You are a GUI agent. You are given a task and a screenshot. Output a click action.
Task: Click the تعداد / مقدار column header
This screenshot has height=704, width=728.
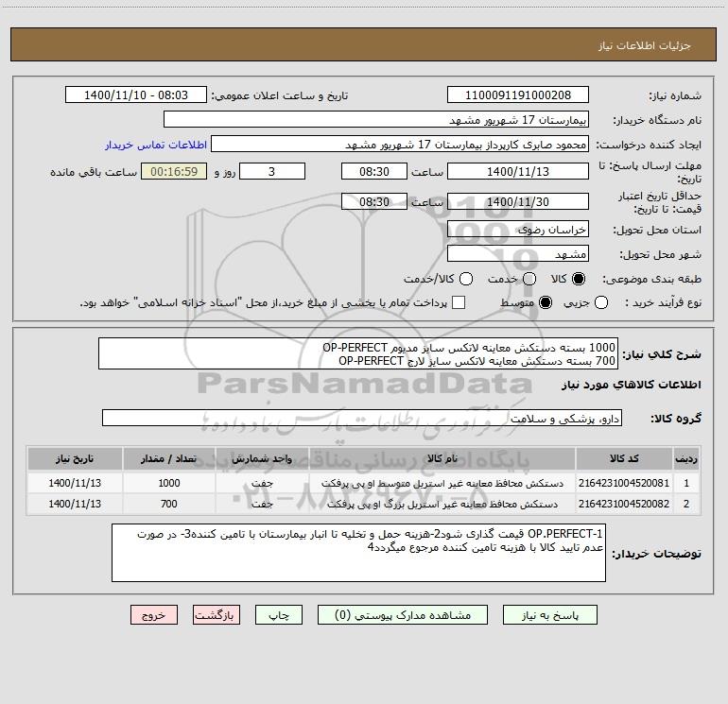coord(169,458)
